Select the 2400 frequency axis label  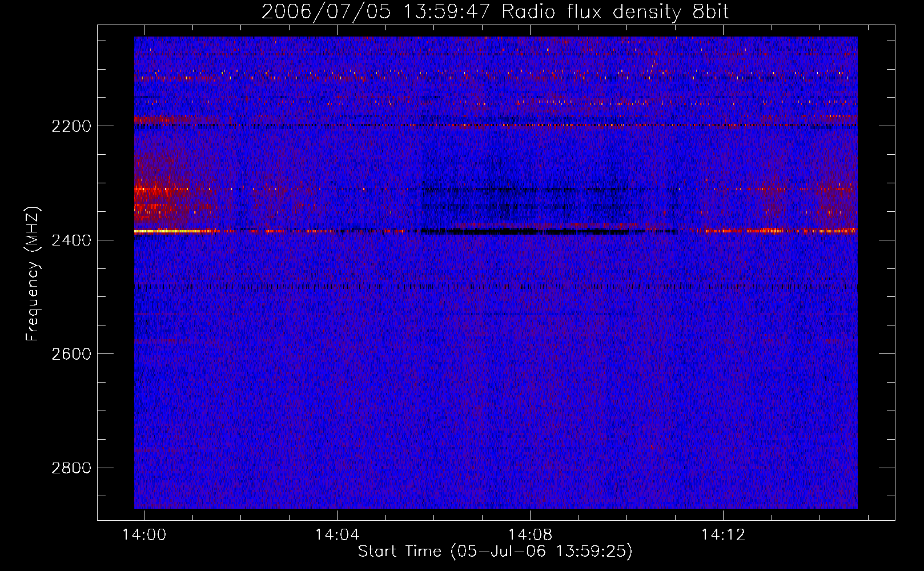(x=71, y=240)
